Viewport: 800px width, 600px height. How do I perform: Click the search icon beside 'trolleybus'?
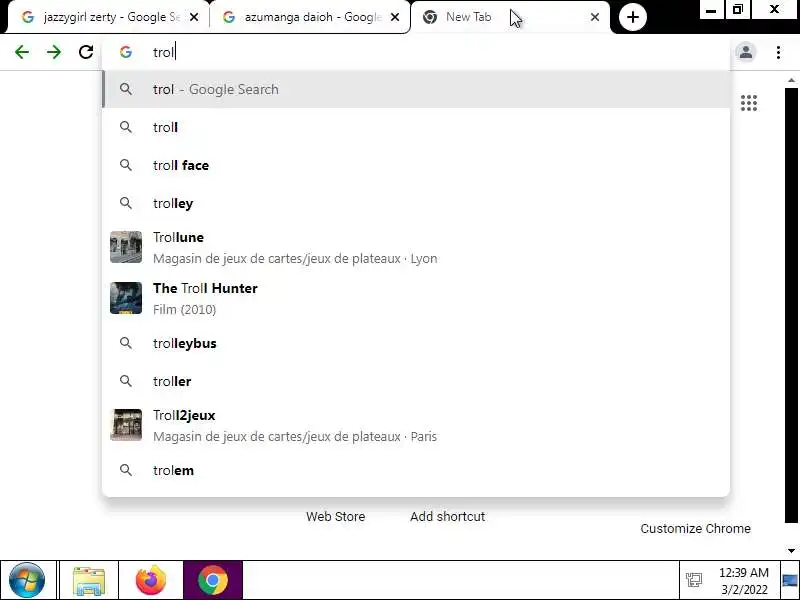pyautogui.click(x=126, y=343)
